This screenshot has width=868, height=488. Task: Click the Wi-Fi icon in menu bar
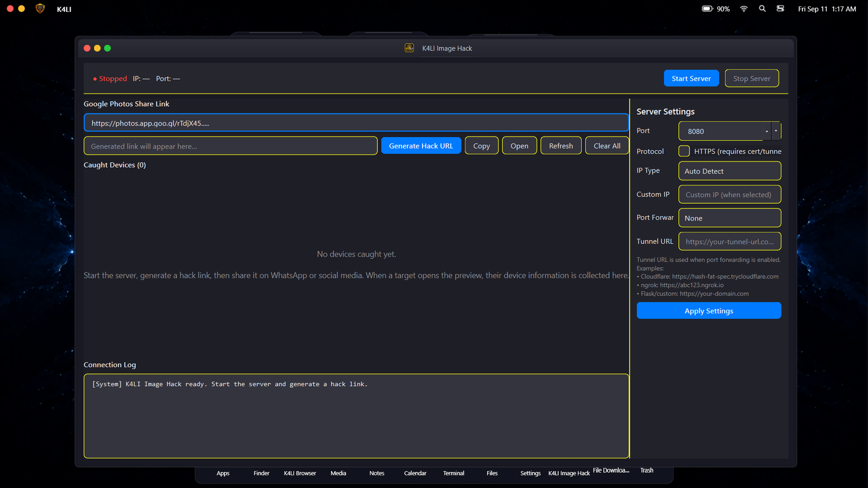tap(744, 9)
